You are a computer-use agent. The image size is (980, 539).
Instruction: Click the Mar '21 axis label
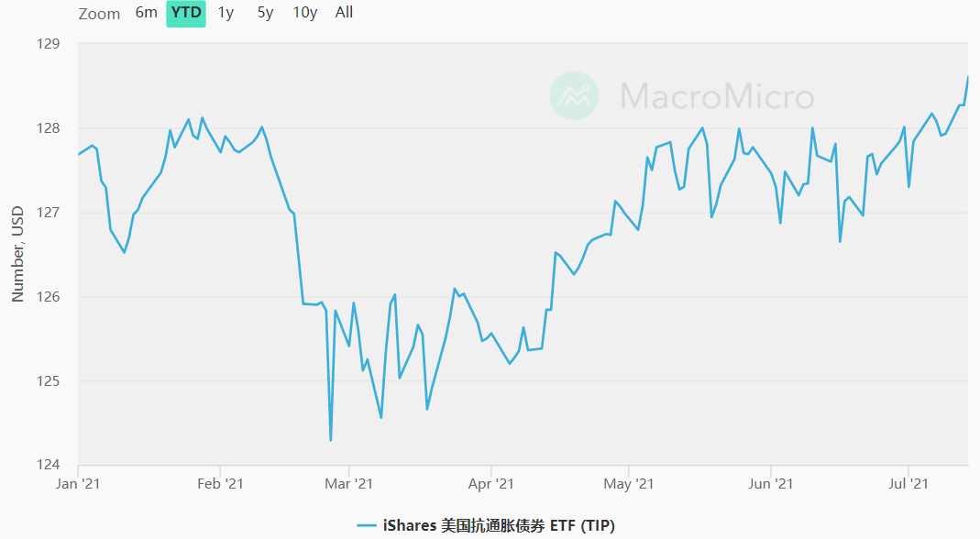(349, 483)
